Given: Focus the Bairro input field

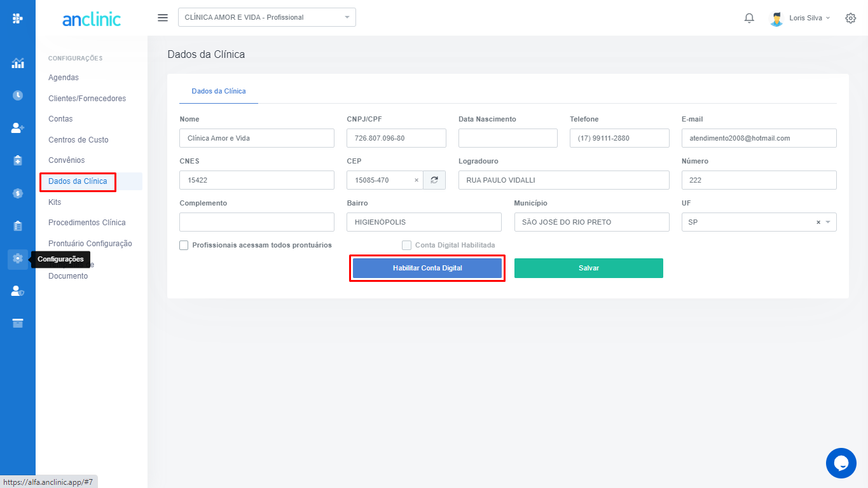Looking at the screenshot, I should (x=424, y=222).
